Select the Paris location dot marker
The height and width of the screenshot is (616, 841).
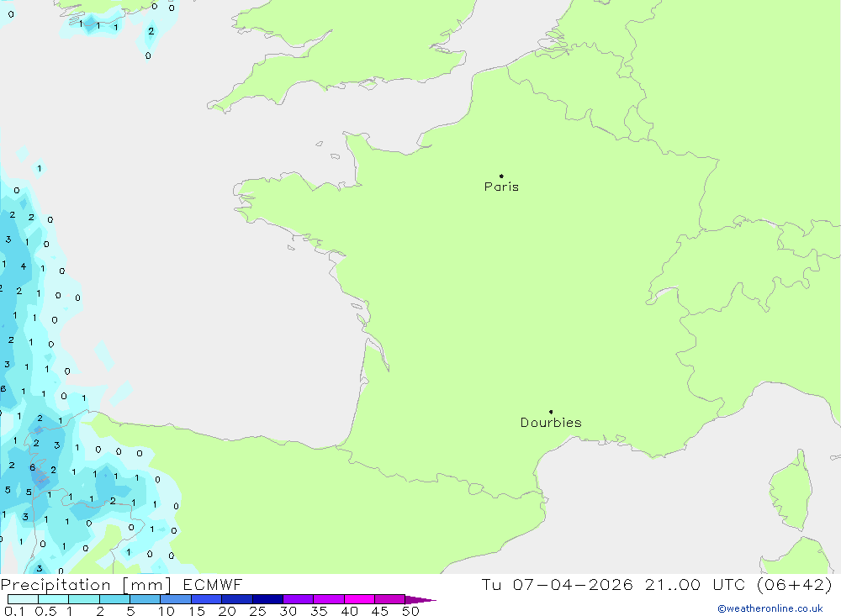[501, 176]
